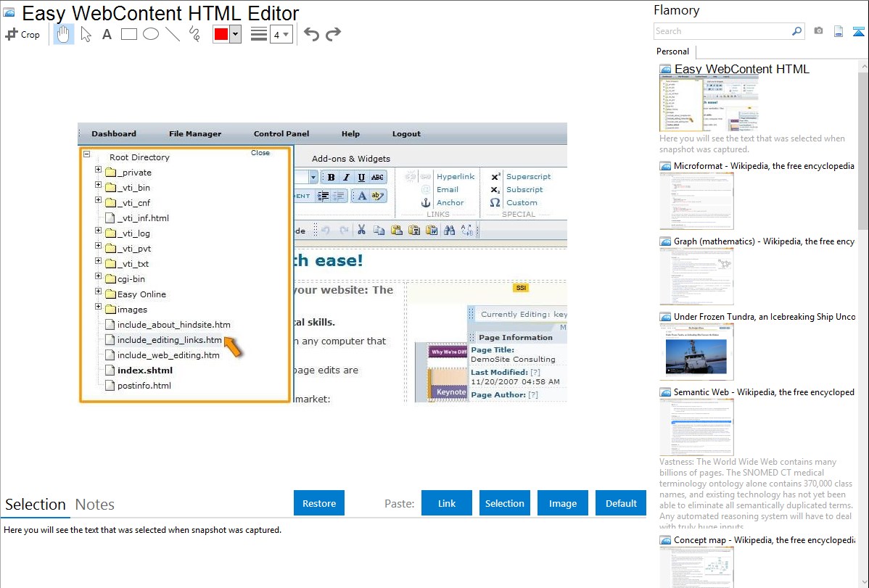Switch to the Notes tab
Viewport: 869px width, 588px height.
tap(95, 505)
